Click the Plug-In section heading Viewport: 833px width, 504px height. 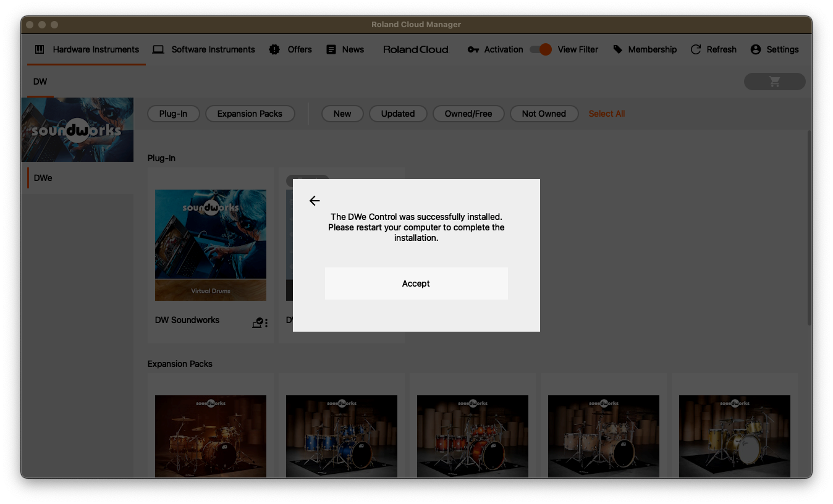tap(161, 158)
